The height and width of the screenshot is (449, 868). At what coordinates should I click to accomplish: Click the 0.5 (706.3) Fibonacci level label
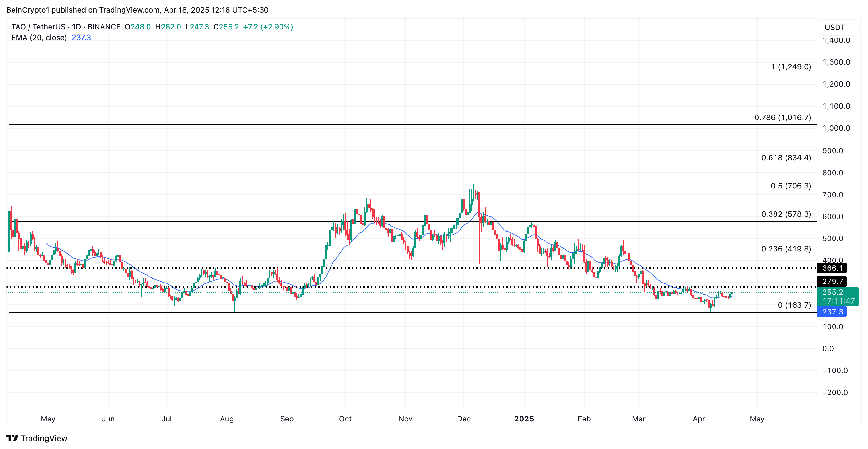click(x=791, y=186)
